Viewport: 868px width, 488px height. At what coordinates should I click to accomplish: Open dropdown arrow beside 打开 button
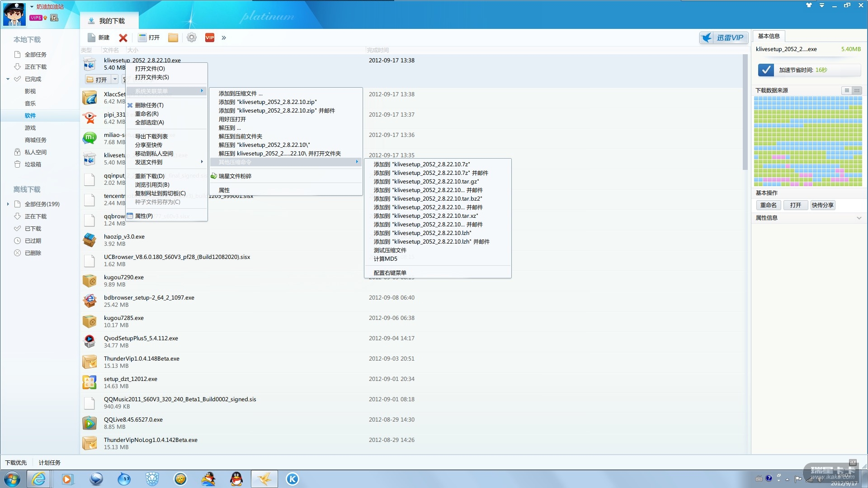point(115,80)
